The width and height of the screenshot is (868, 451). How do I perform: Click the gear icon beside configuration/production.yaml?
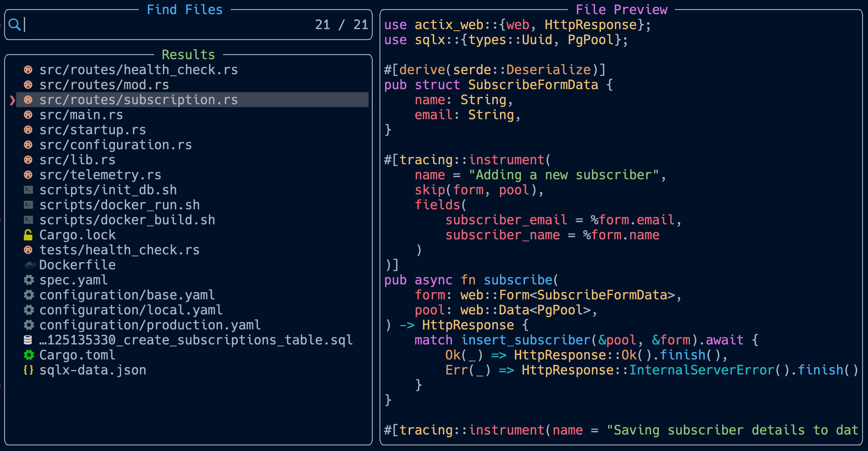pos(29,325)
